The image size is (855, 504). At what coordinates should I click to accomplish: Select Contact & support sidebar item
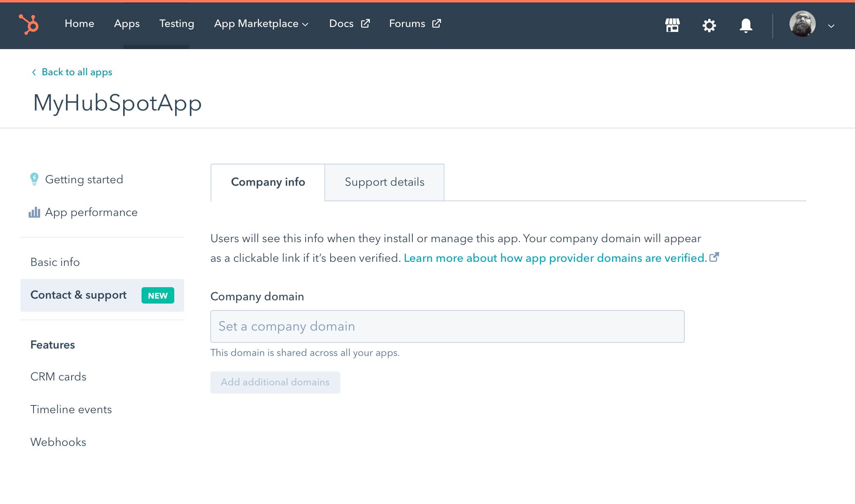coord(102,295)
